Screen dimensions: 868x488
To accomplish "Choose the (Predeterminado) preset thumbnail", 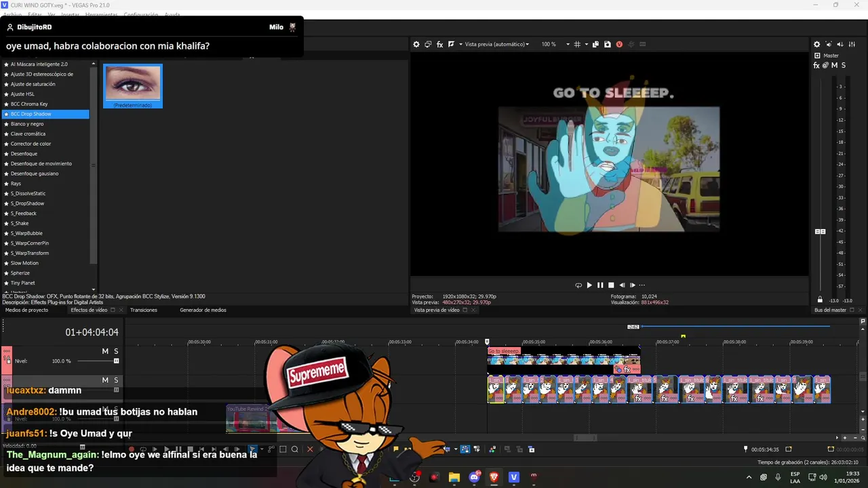I will [133, 86].
